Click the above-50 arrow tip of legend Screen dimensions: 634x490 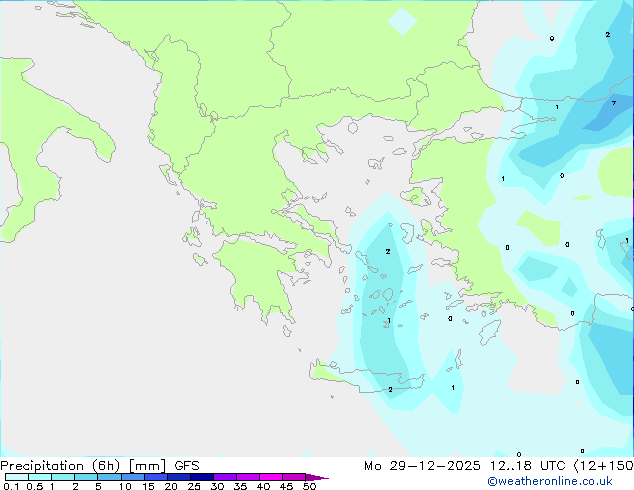pos(317,478)
